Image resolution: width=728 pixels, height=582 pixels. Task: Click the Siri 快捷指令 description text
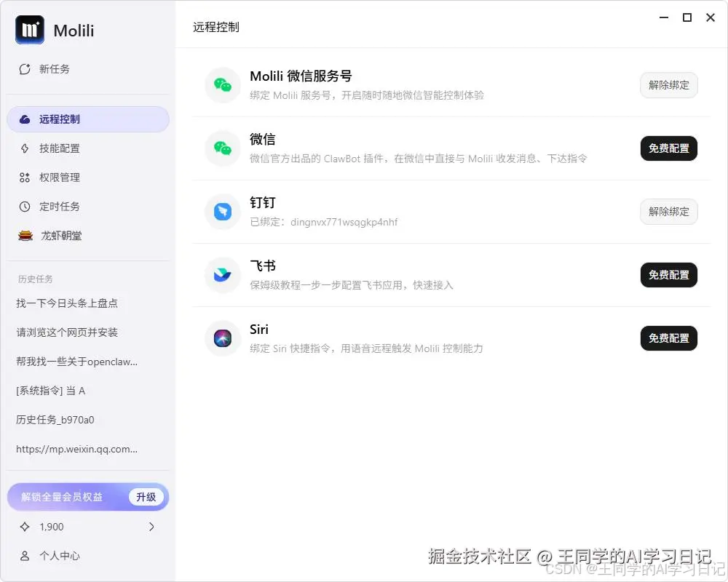(366, 348)
